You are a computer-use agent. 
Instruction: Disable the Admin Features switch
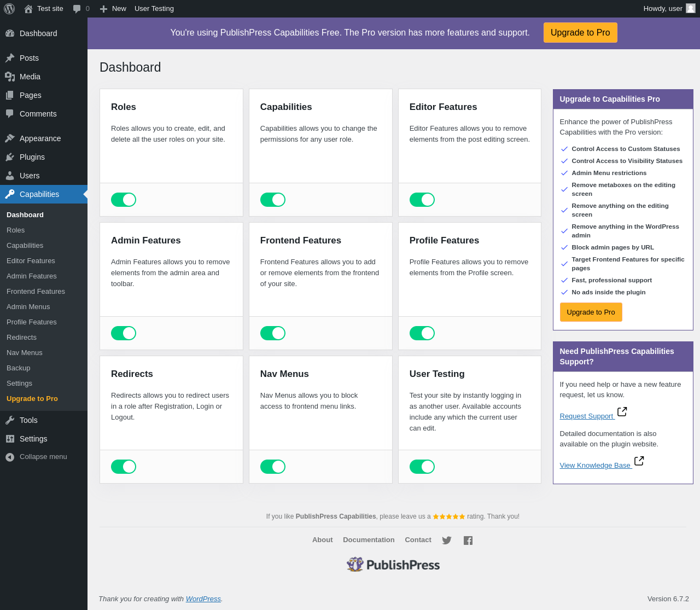124,333
